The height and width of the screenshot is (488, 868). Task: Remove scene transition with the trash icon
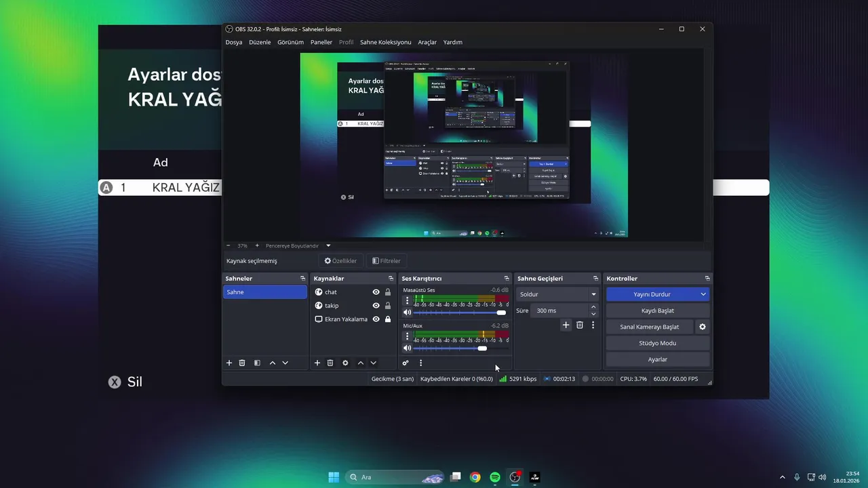580,325
